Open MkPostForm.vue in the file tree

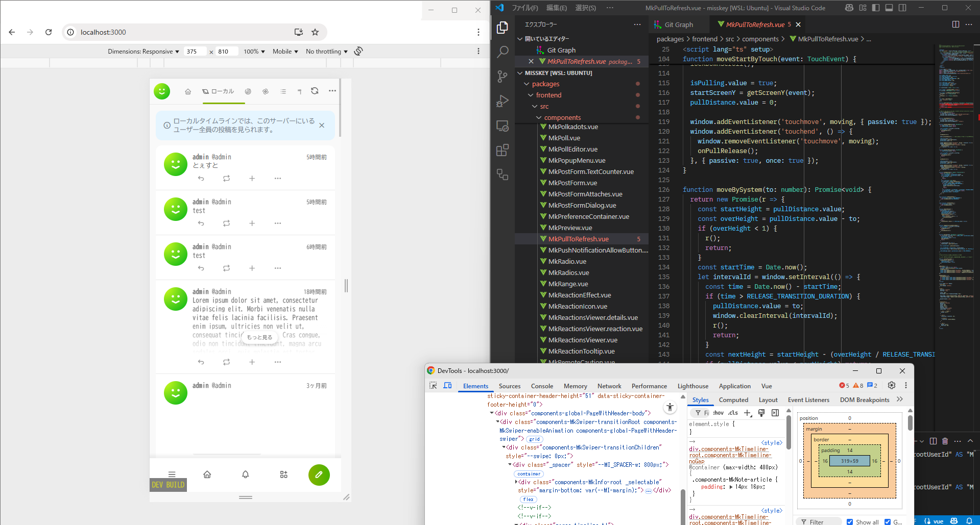(572, 183)
